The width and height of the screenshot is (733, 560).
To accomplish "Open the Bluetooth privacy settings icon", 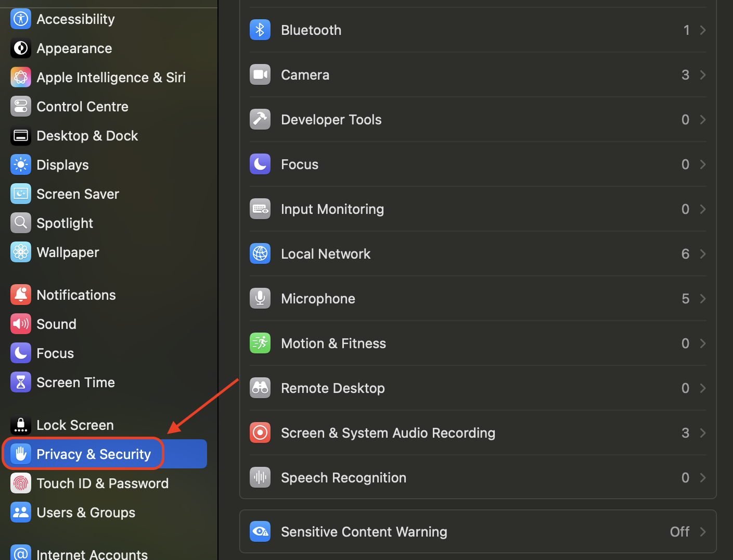I will click(x=260, y=30).
